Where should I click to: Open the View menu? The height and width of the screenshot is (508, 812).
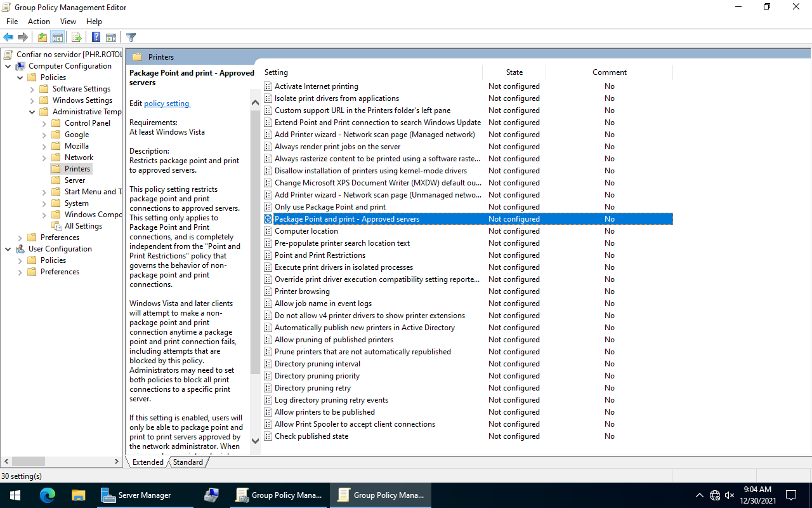click(x=68, y=22)
